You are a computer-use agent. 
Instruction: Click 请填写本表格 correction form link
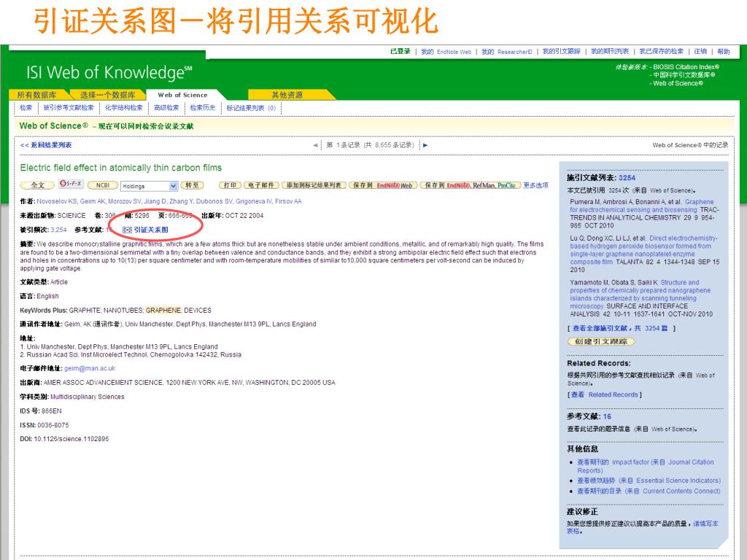(x=643, y=527)
